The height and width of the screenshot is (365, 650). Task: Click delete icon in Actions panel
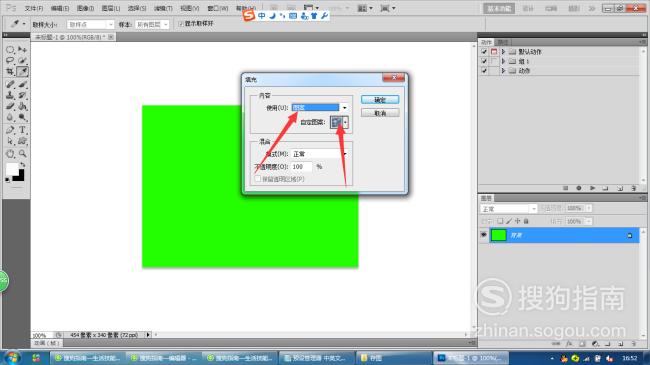[634, 188]
